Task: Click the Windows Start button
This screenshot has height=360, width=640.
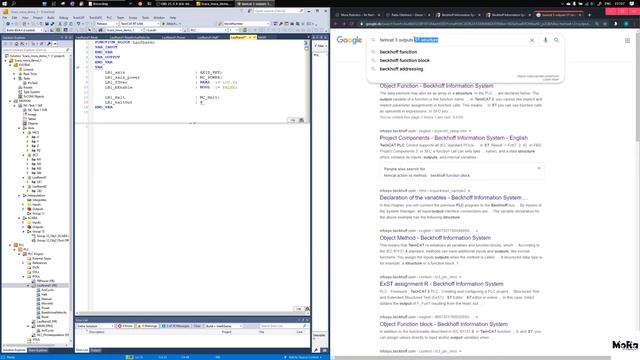Action: [4, 3]
